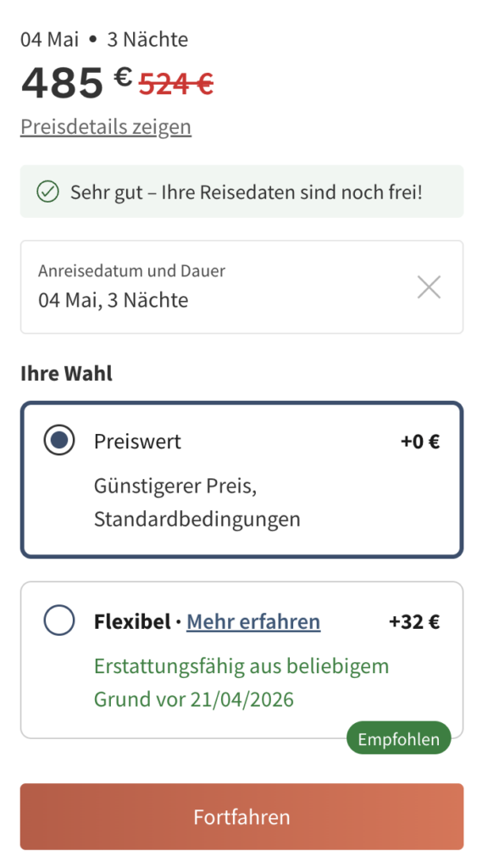Click the +0 € price label

tap(419, 440)
